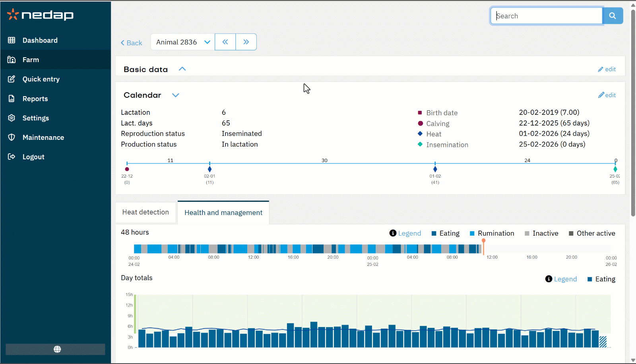Click the nedap logo
636x364 pixels.
40,15
